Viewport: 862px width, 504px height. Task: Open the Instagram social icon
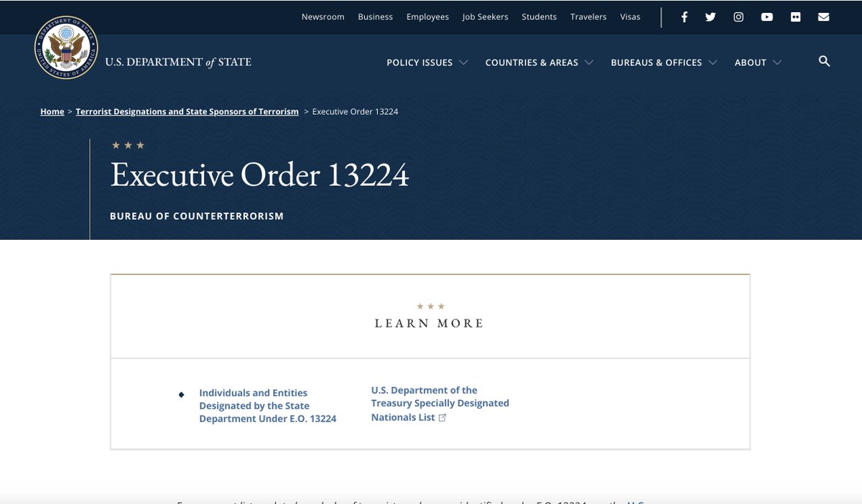(x=738, y=17)
